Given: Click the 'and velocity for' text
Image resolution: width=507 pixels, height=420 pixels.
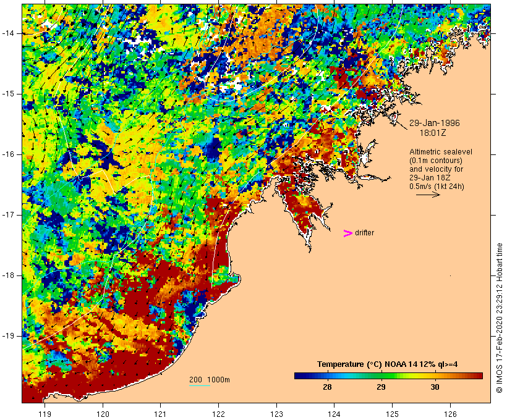Looking at the screenshot, I should 436,169.
